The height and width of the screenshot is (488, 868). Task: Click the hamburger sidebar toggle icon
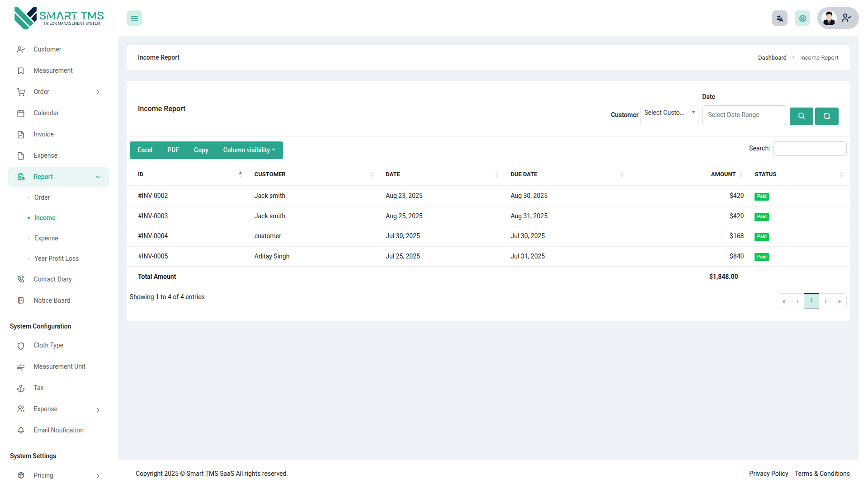click(x=134, y=19)
